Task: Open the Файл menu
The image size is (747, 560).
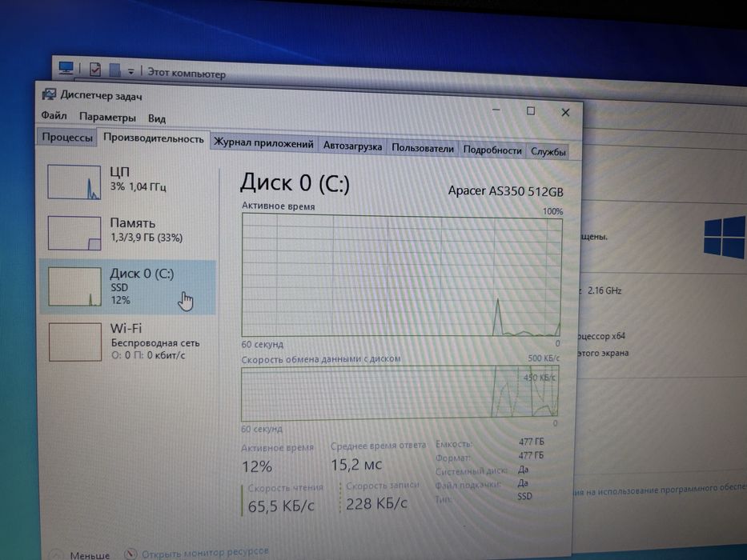Action: pos(54,115)
